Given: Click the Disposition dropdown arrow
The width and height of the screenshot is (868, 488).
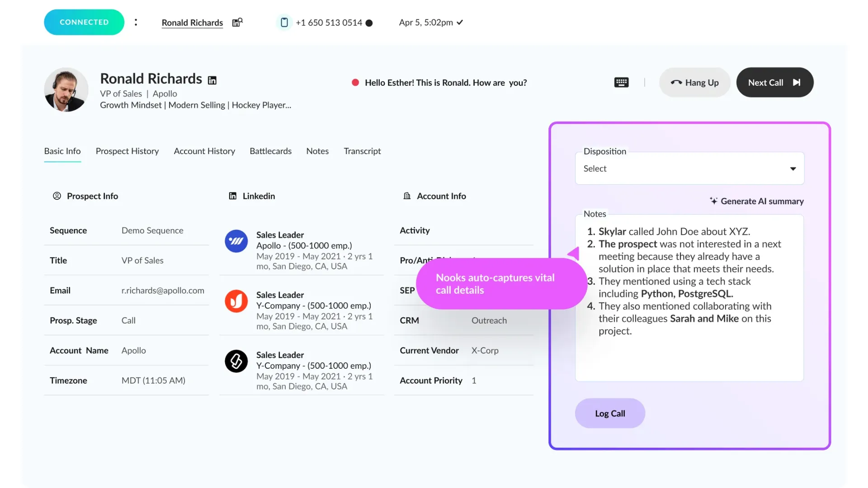Looking at the screenshot, I should click(793, 169).
